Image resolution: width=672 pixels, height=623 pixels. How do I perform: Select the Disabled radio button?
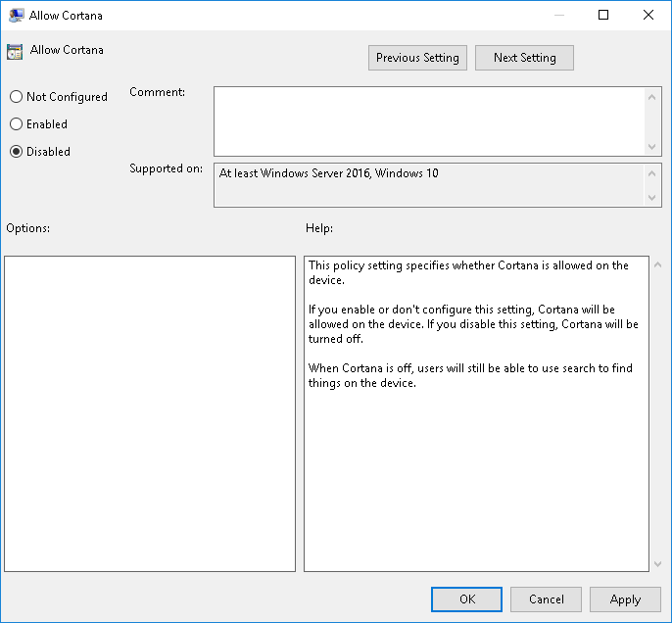pyautogui.click(x=16, y=152)
